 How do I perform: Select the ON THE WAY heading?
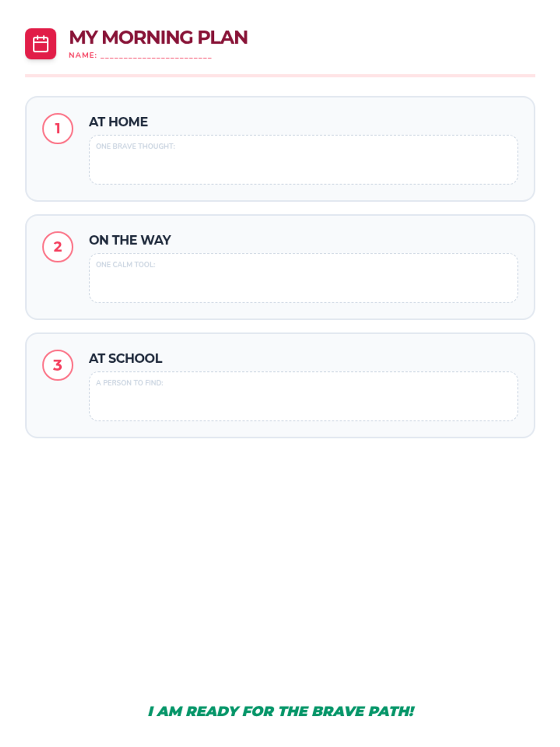point(130,240)
